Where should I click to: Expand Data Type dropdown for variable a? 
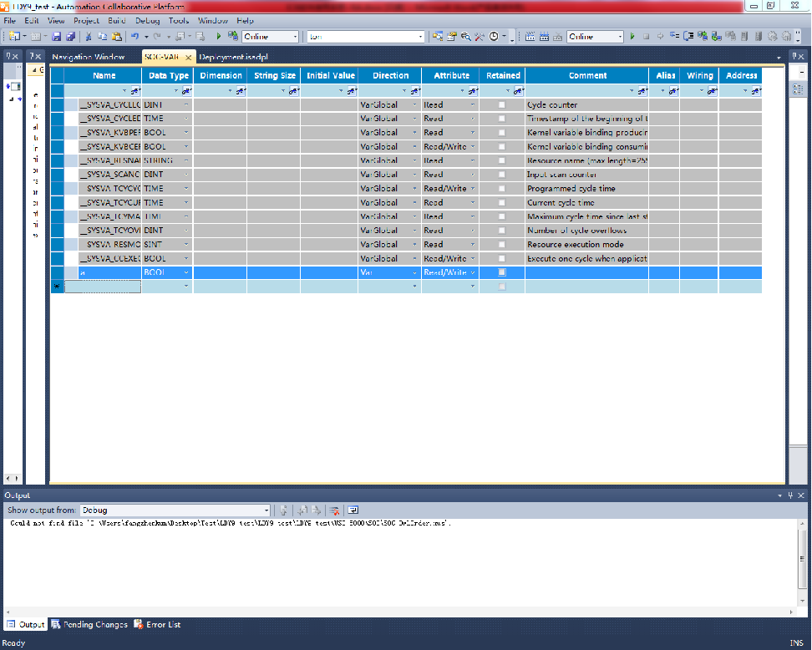coord(185,272)
